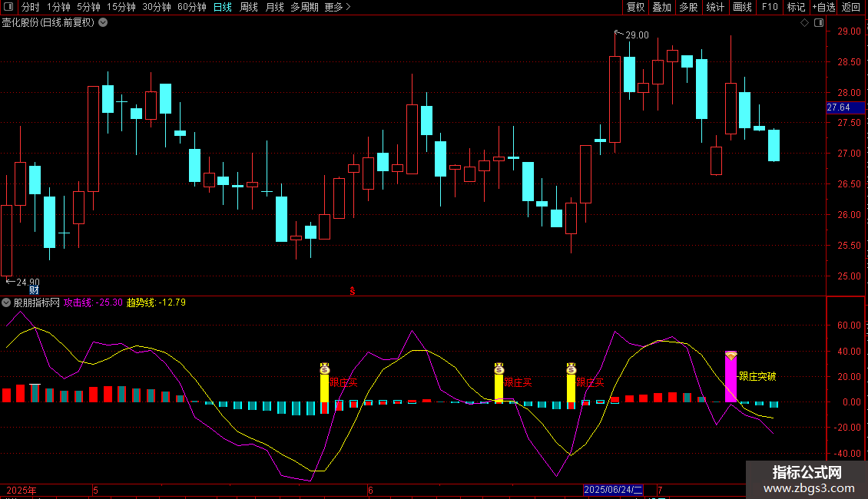Open the 统计 statistics tool
This screenshot has width=868, height=499.
715,7
